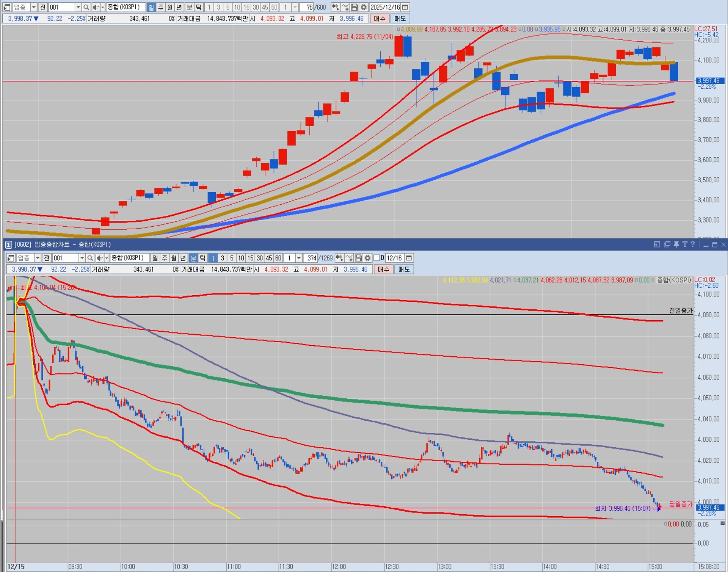Select the 일 (daily) period in the bottom toolbar
Image resolution: width=728 pixels, height=572 pixels.
pyautogui.click(x=155, y=258)
